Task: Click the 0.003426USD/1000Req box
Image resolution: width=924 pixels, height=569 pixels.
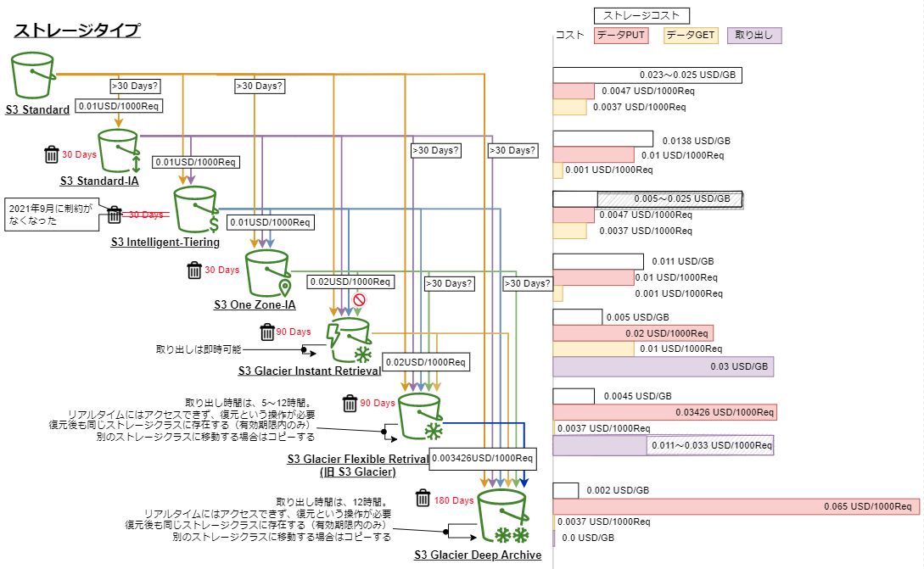Action: pyautogui.click(x=483, y=458)
